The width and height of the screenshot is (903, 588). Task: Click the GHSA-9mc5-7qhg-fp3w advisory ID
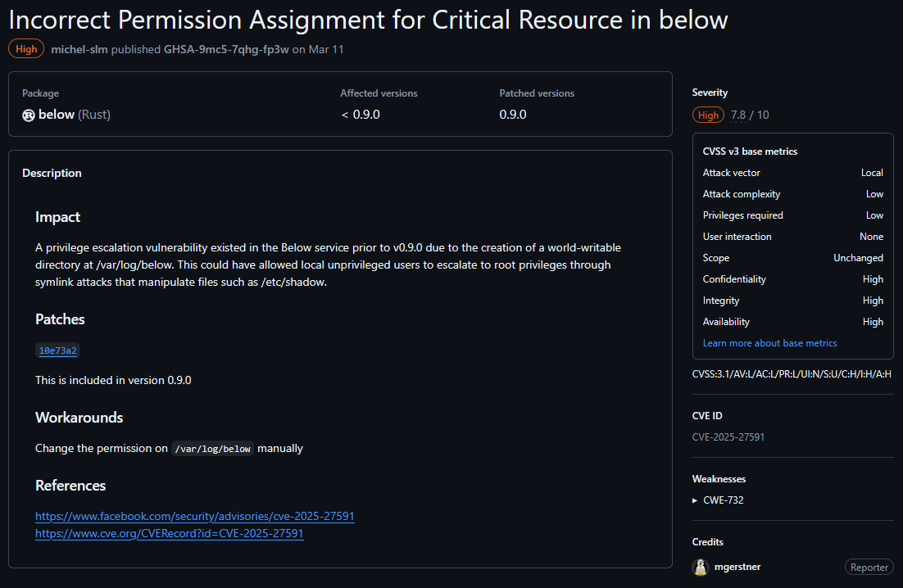click(x=226, y=50)
